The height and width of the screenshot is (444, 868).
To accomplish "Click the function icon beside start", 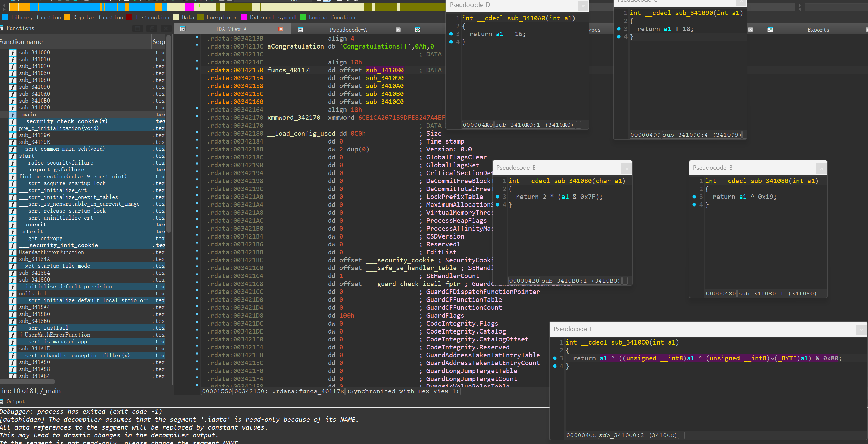I will point(13,156).
